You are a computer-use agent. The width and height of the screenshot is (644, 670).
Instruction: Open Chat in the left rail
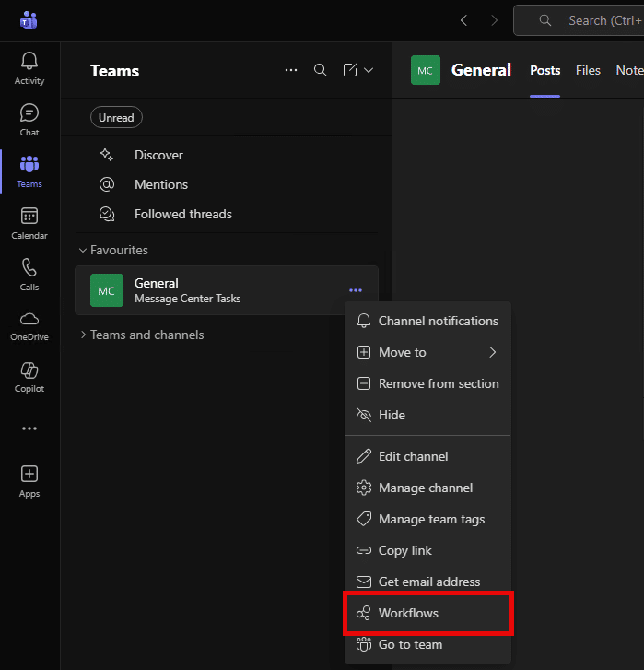pos(29,120)
